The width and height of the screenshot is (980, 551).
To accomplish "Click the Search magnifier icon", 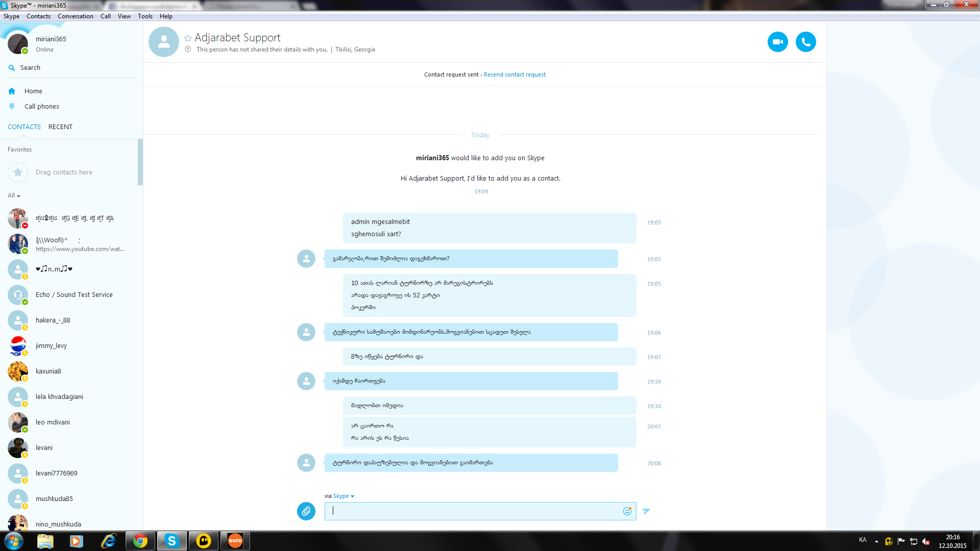I will (12, 68).
